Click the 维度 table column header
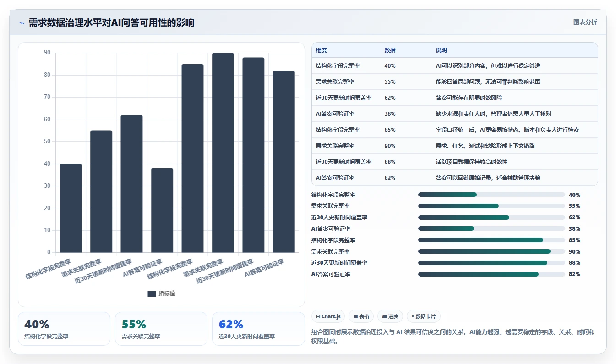Image resolution: width=616 pixels, height=364 pixels. [322, 50]
